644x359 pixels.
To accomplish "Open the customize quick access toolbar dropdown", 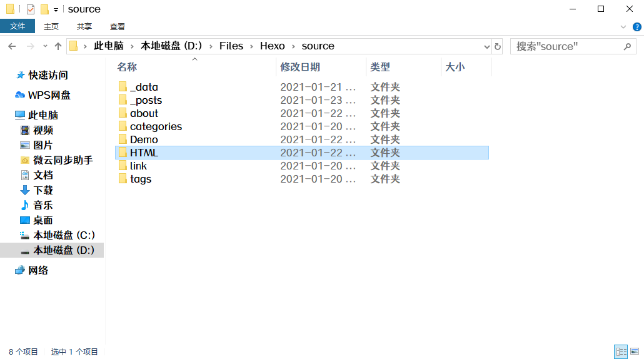I will pos(56,9).
